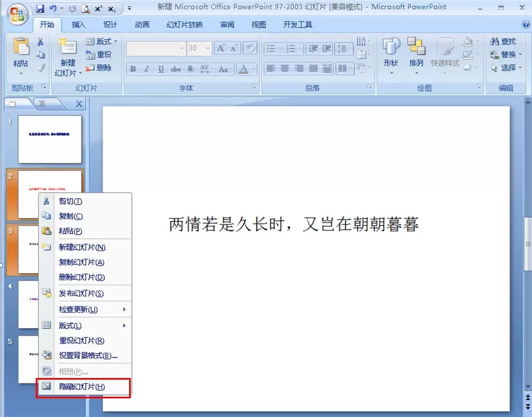Click the subscript x₂ quick access icon
Image resolution: width=532 pixels, height=417 pixels.
point(112,9)
